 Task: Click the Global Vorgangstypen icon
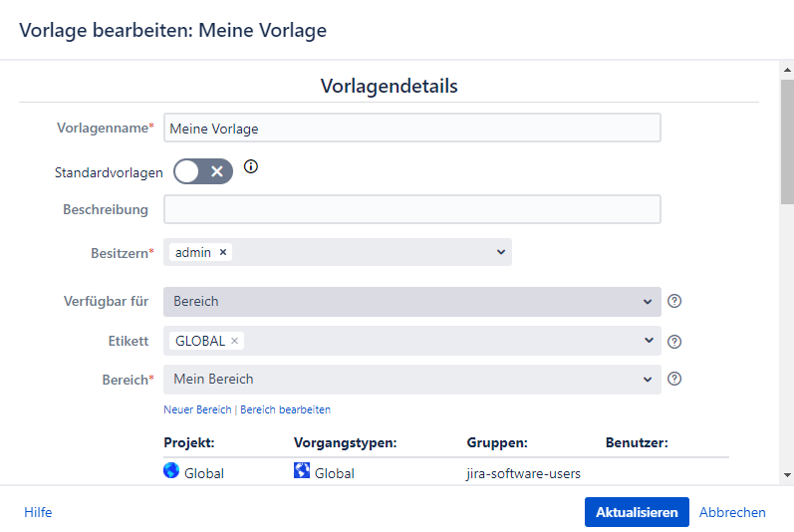(302, 471)
